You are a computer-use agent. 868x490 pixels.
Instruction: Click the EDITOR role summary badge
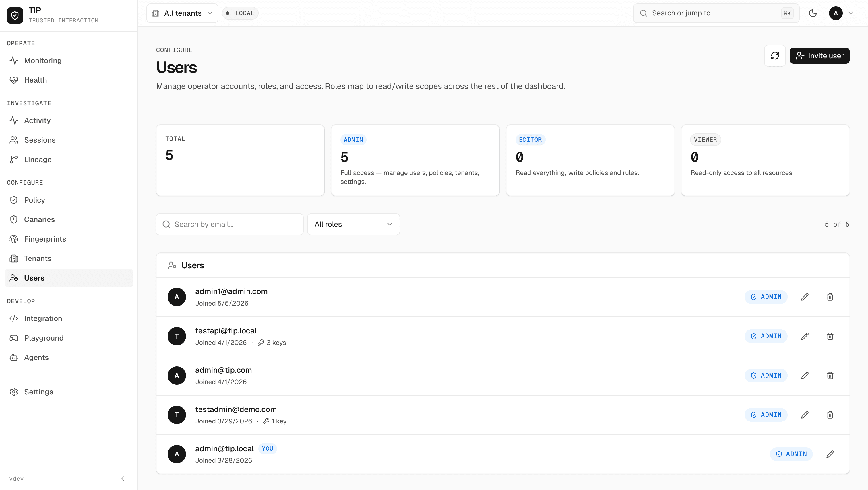(530, 140)
